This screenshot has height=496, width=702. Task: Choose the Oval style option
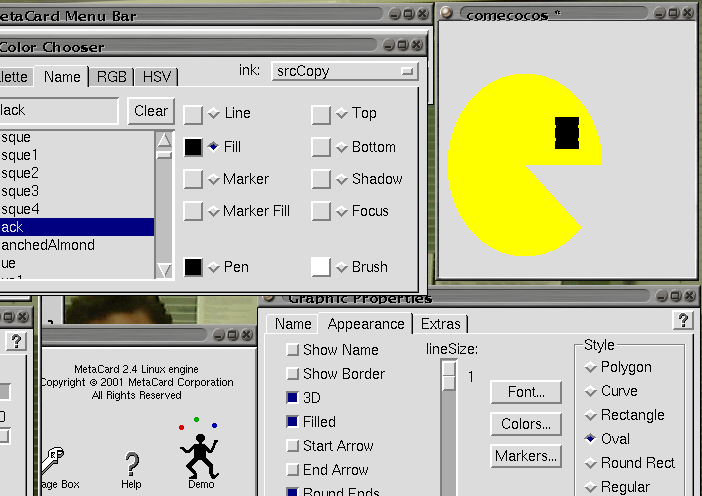pos(591,439)
